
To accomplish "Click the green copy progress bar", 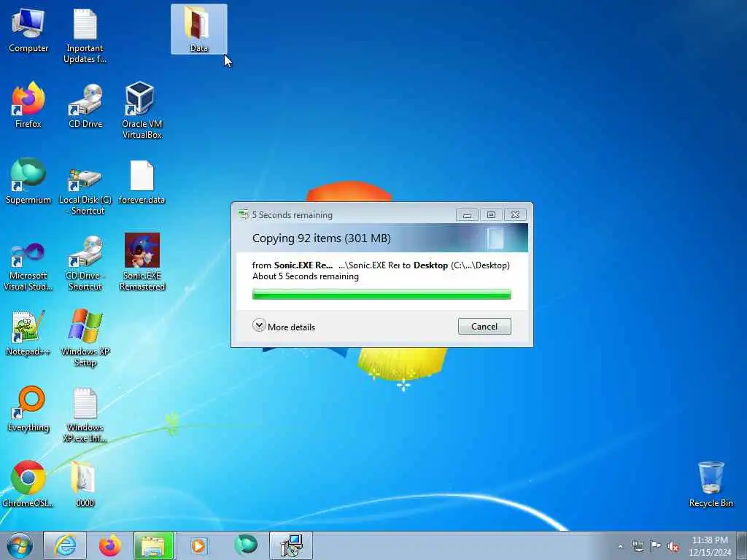I will pyautogui.click(x=382, y=295).
